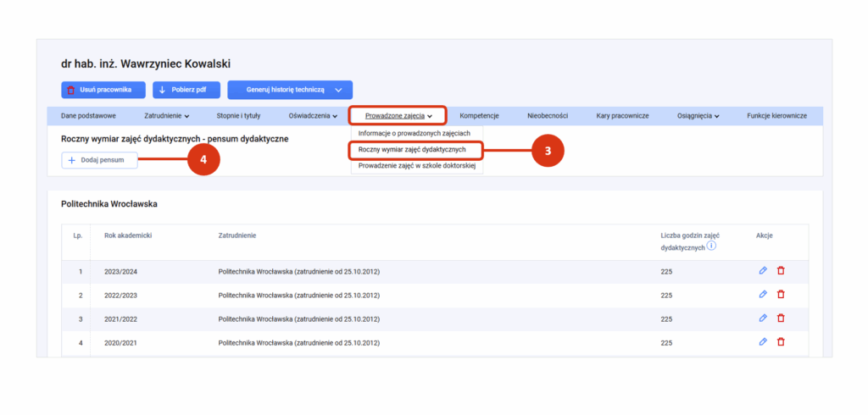
Task: Delete the 2023/2024 pensum row
Action: pos(781,270)
